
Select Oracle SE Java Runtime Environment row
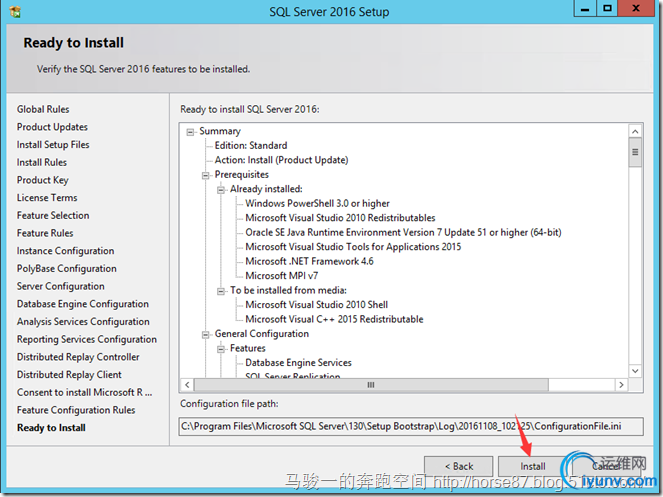point(403,233)
